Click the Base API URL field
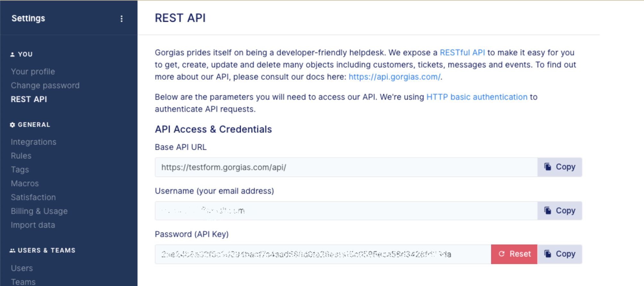Image resolution: width=644 pixels, height=286 pixels. (345, 167)
